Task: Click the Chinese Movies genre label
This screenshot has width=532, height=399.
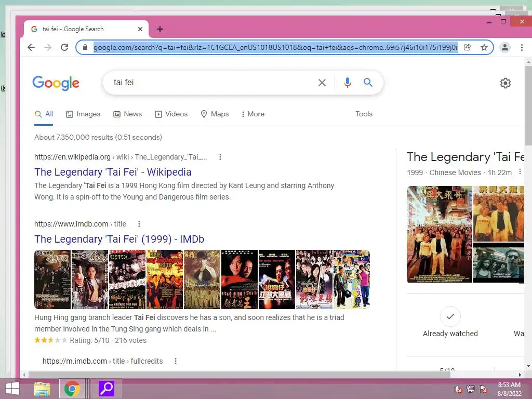Action: (x=455, y=172)
